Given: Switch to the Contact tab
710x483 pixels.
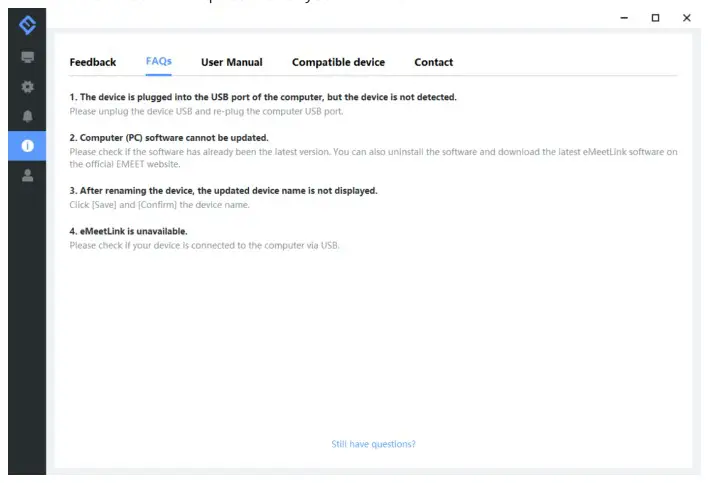Looking at the screenshot, I should (x=433, y=62).
